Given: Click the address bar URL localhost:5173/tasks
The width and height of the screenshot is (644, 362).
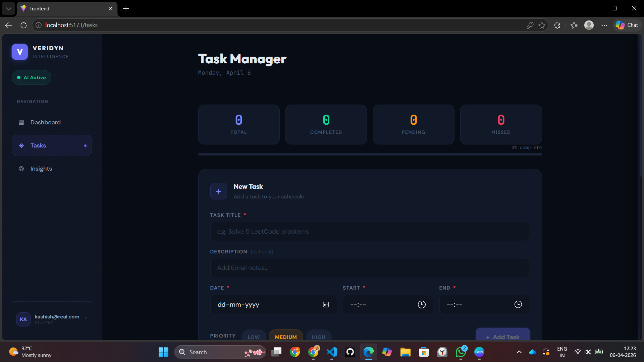Looking at the screenshot, I should (x=71, y=25).
